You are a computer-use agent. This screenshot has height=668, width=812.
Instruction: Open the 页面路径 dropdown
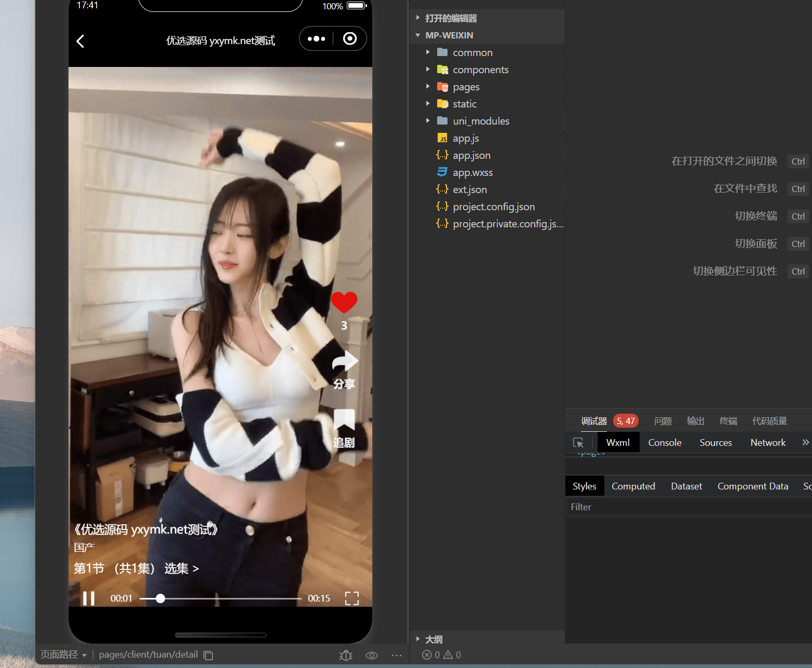[63, 655]
